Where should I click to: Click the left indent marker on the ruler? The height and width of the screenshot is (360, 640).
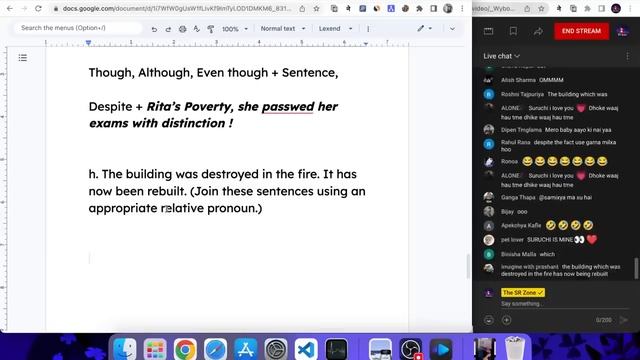(89, 43)
